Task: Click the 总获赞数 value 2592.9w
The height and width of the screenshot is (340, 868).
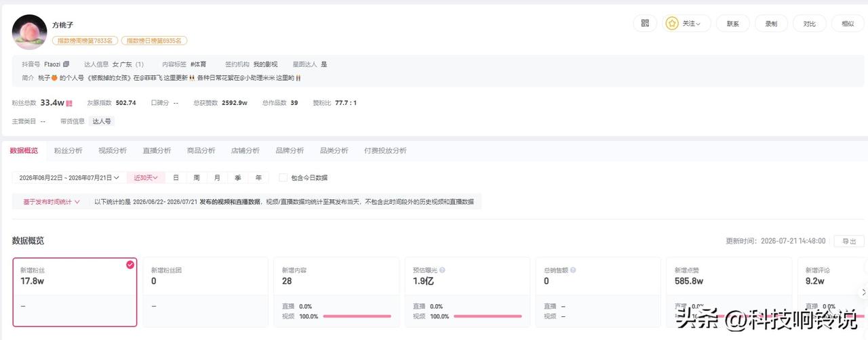Action: point(235,103)
